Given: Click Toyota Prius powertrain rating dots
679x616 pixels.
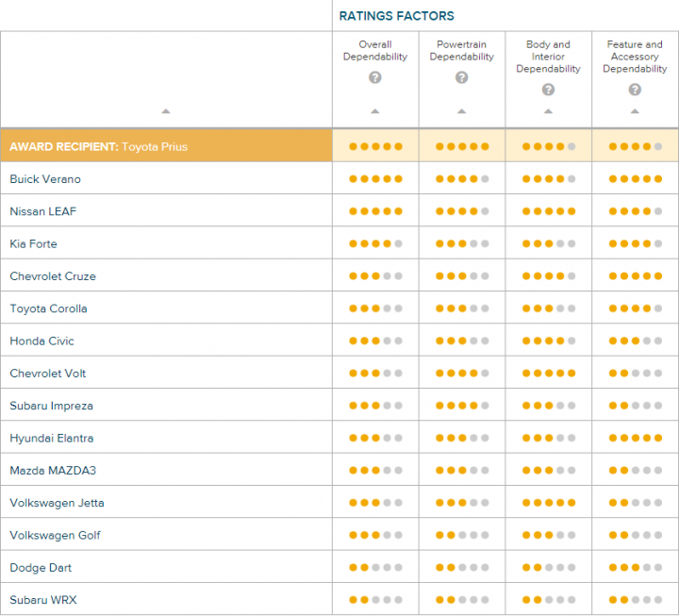Looking at the screenshot, I should click(462, 146).
